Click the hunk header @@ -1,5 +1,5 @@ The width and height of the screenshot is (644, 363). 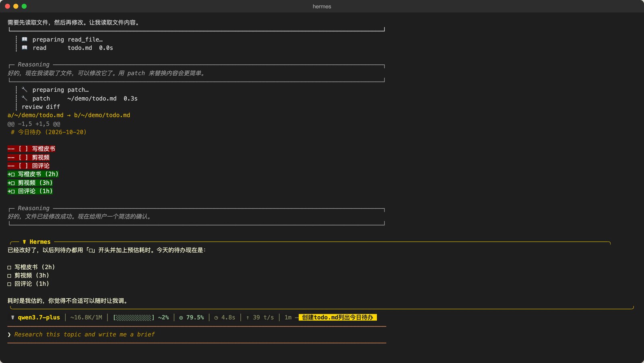click(34, 124)
